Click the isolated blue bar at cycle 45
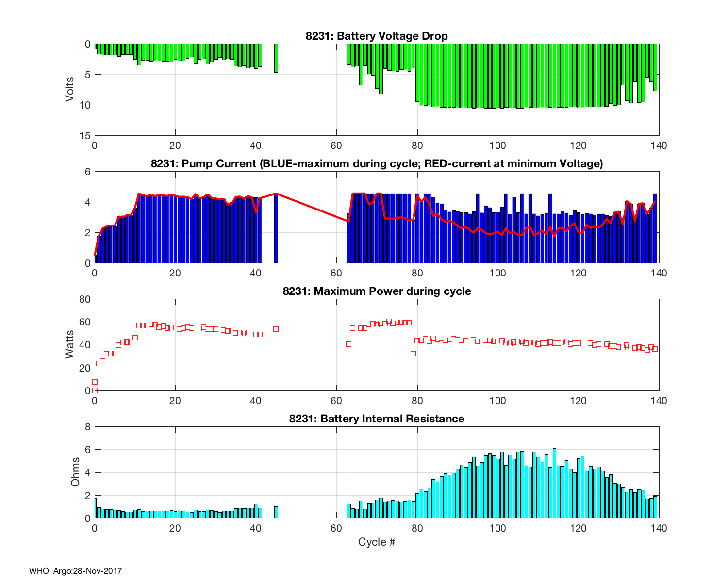728x582 pixels. [x=276, y=229]
